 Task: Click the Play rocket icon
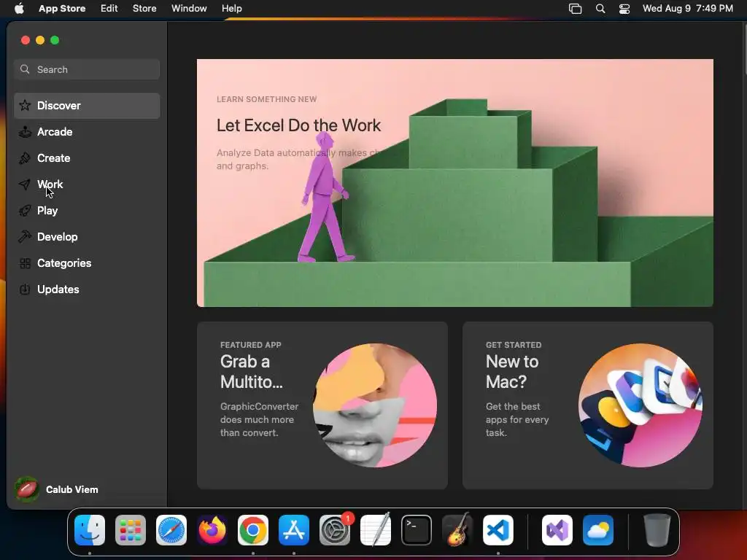(25, 211)
